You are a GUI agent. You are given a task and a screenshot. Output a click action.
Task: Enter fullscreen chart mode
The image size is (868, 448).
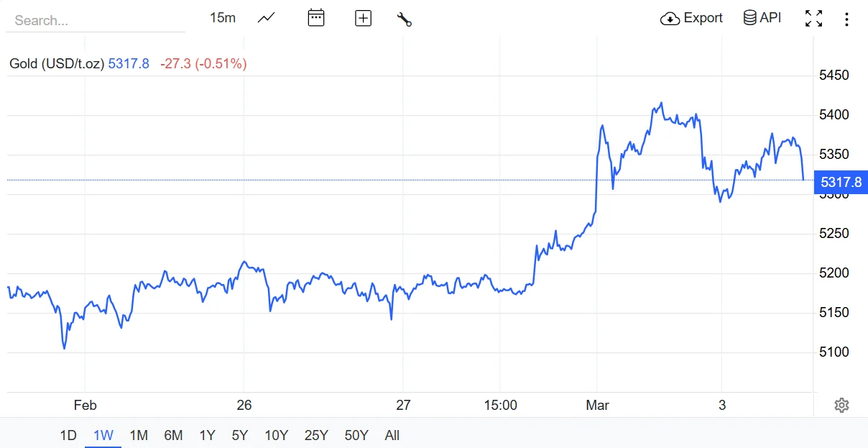coord(813,19)
